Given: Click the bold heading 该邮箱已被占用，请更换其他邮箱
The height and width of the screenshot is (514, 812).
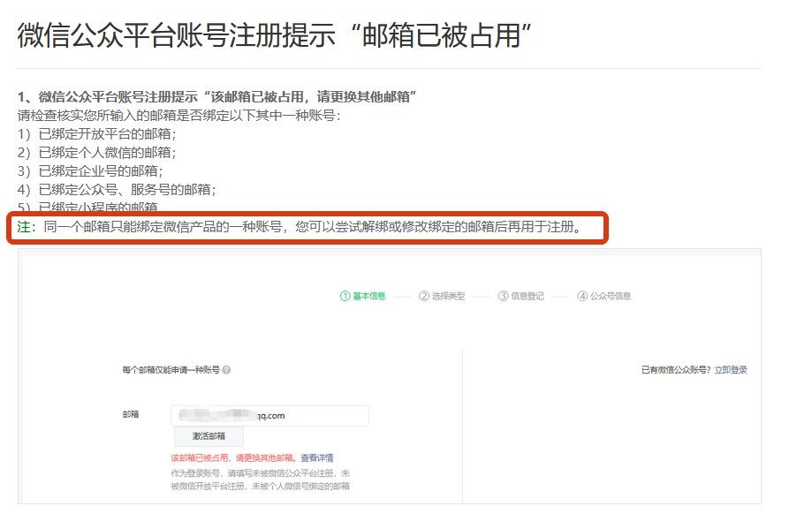Looking at the screenshot, I should tap(310, 97).
